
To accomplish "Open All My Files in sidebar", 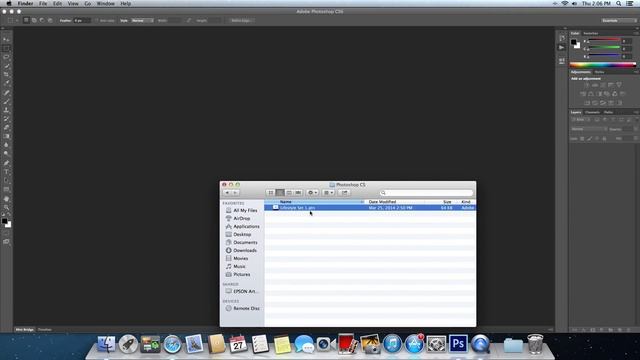I will (245, 211).
